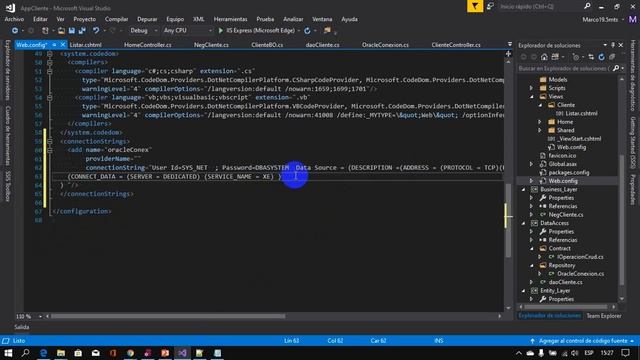Toggle pin on the Web.config tab

point(54,45)
